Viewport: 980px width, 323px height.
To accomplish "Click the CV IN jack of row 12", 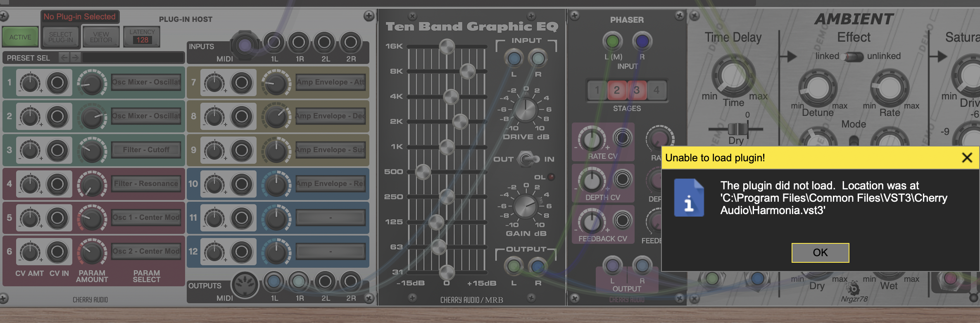I will pos(242,252).
